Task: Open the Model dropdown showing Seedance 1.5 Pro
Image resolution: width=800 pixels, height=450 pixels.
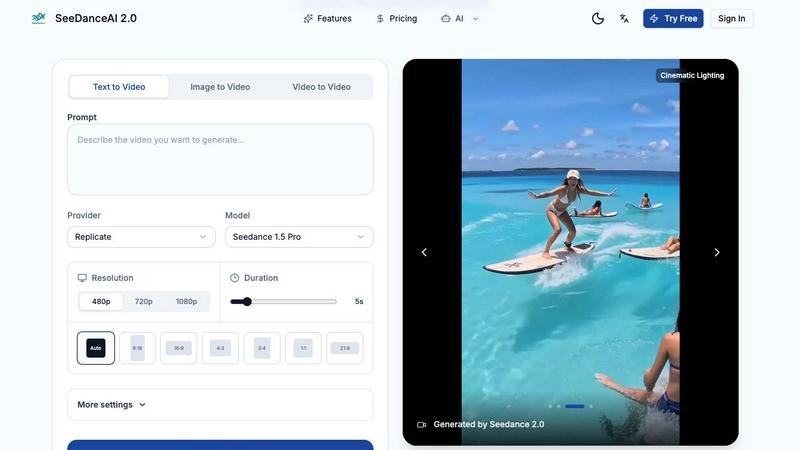Action: point(299,237)
